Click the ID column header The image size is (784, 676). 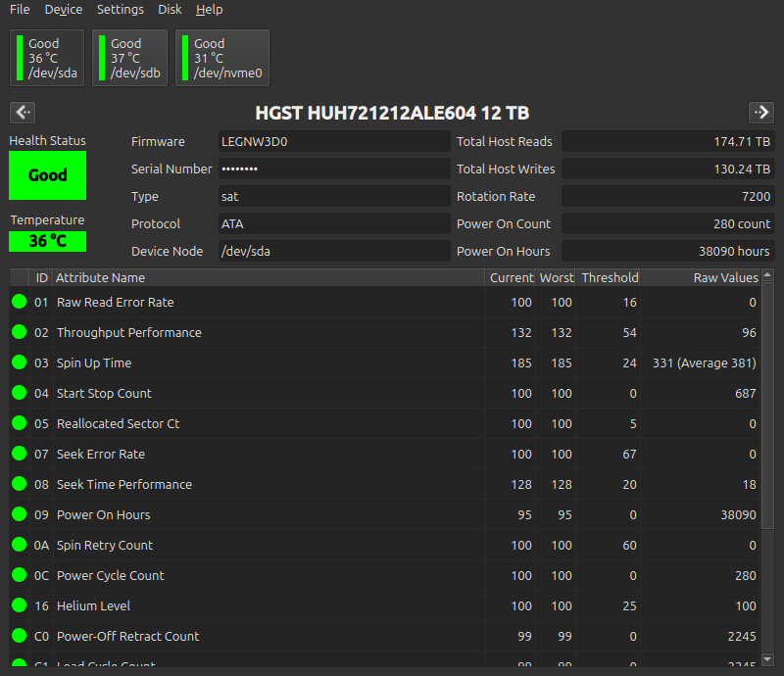point(41,277)
